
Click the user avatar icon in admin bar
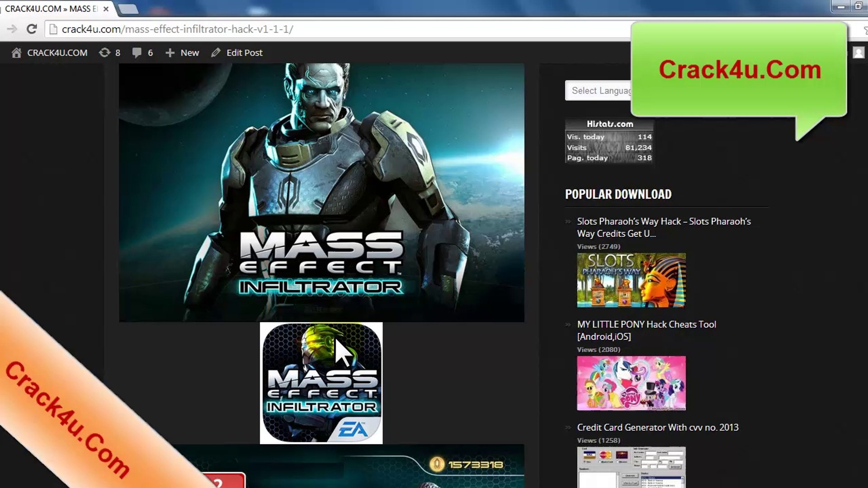pos(858,53)
